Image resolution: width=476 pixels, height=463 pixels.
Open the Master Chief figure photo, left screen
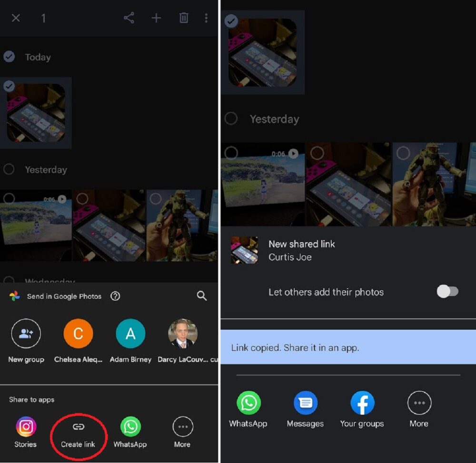click(182, 226)
